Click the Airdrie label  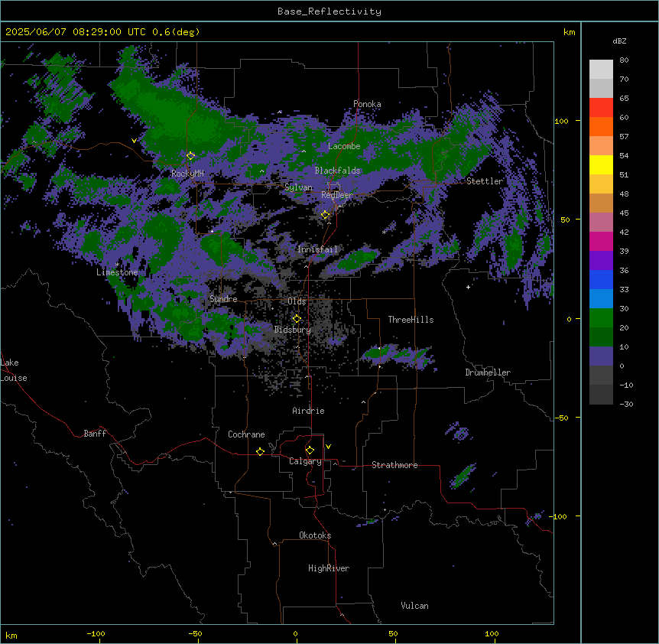(308, 411)
